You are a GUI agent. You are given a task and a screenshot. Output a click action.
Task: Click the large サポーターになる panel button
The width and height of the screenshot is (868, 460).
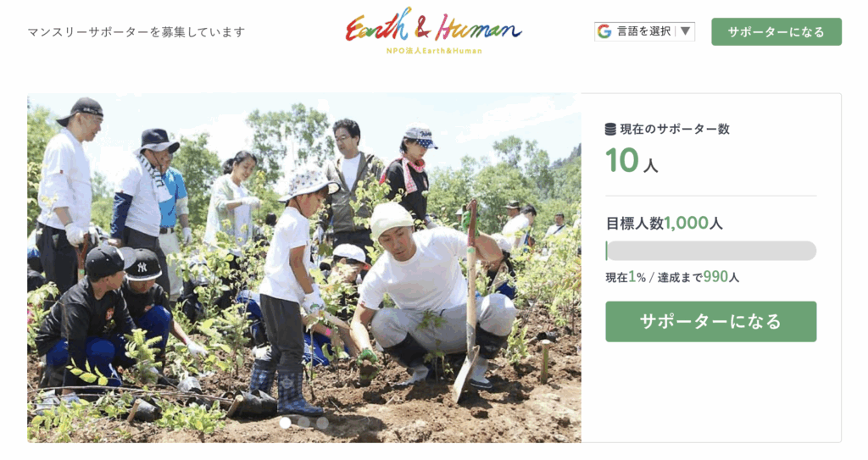pos(711,322)
